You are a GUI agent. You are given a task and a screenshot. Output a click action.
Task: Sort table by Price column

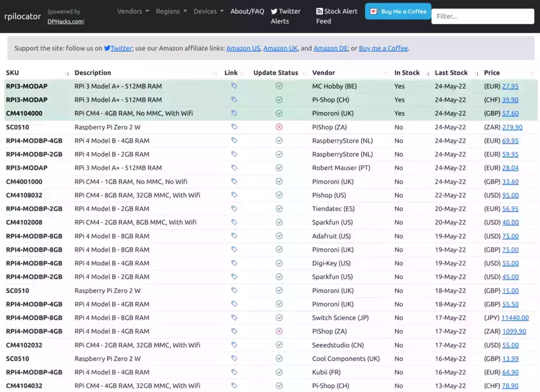click(x=508, y=73)
